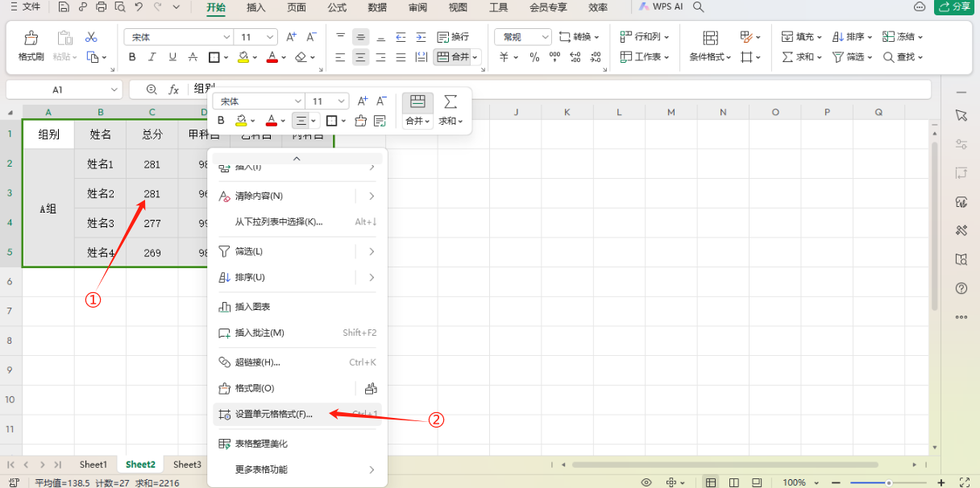The image size is (980, 488).
Task: Choose 设置单元格格式(F)... in context menu
Action: (x=297, y=415)
